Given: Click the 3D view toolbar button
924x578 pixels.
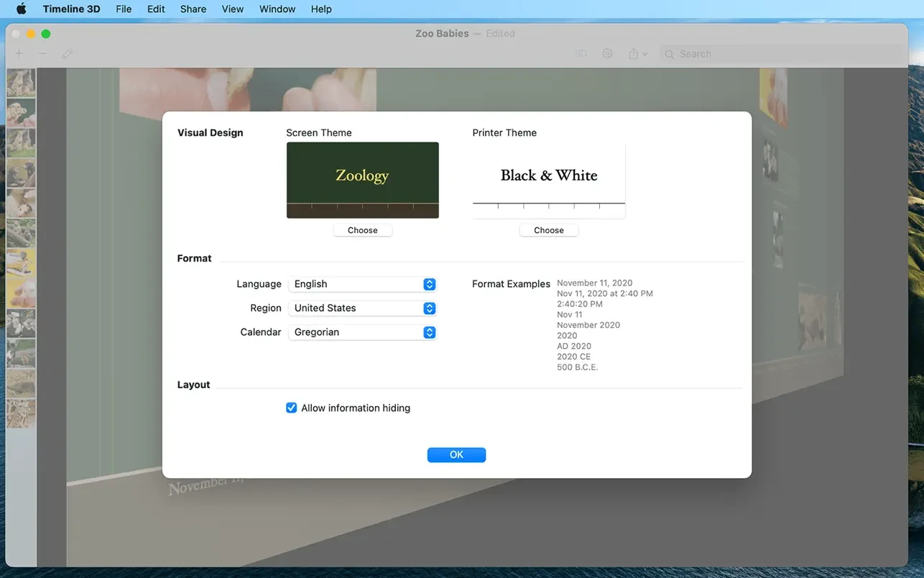Looking at the screenshot, I should coord(581,54).
